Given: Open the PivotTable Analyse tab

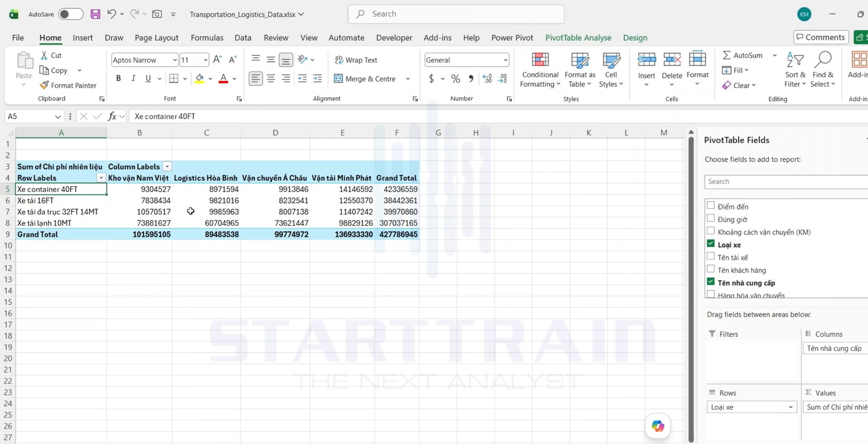Looking at the screenshot, I should pyautogui.click(x=578, y=38).
